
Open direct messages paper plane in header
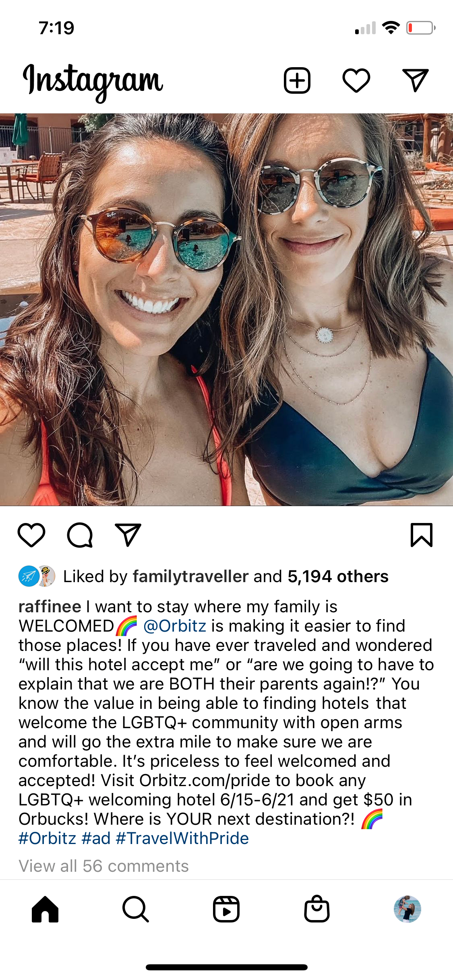pos(416,80)
